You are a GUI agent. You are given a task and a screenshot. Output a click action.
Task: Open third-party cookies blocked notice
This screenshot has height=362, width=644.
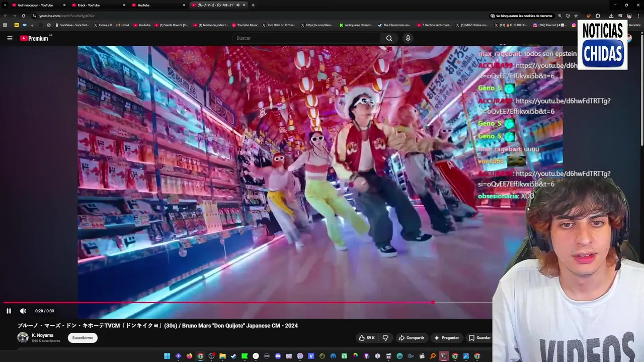[521, 16]
